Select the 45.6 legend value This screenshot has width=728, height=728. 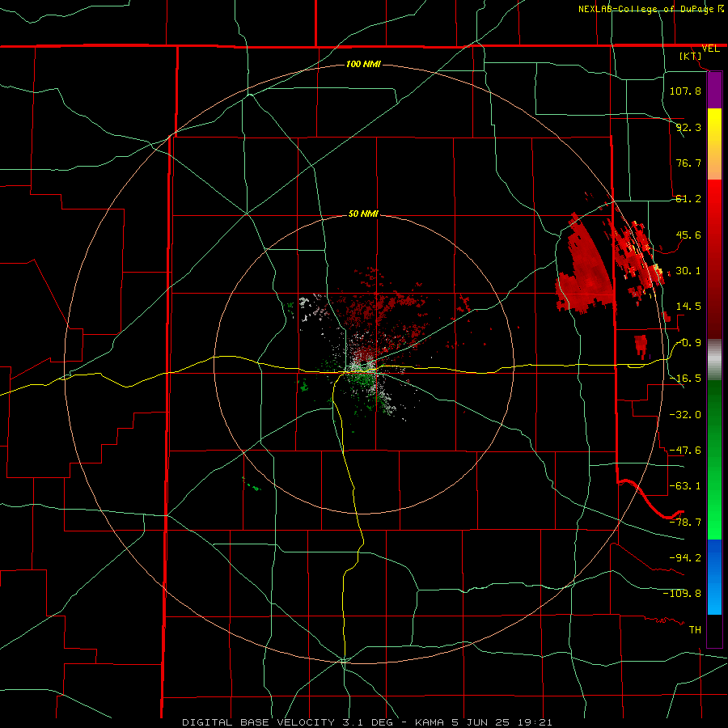click(x=688, y=235)
